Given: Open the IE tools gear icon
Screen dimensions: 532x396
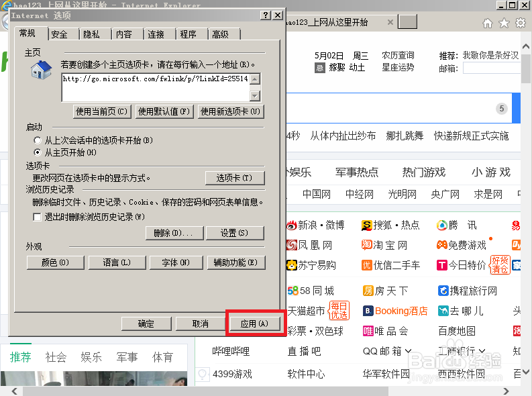Looking at the screenshot, I should tap(520, 23).
